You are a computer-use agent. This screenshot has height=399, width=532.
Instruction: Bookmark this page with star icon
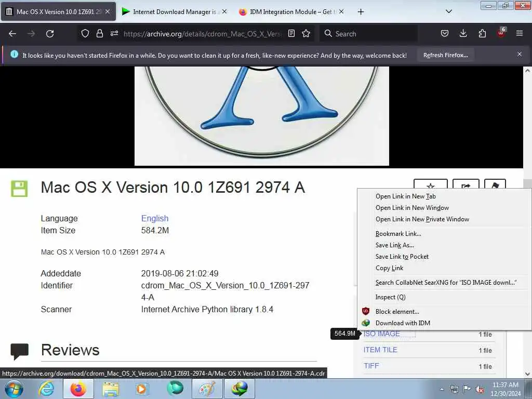coord(306,33)
